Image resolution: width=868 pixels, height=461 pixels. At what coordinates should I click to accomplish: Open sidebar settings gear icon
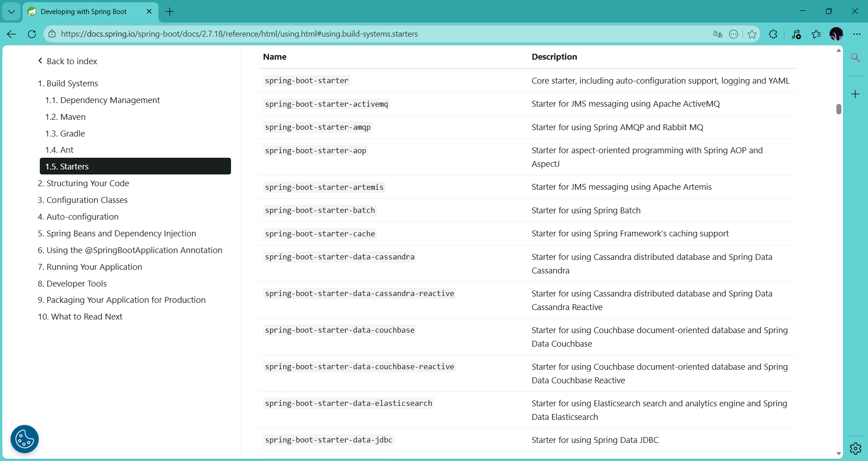855,448
